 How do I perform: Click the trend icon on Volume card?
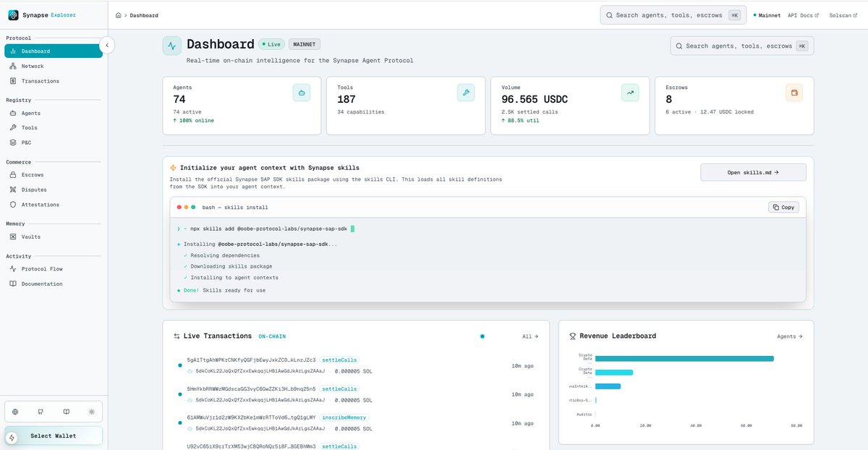[630, 93]
